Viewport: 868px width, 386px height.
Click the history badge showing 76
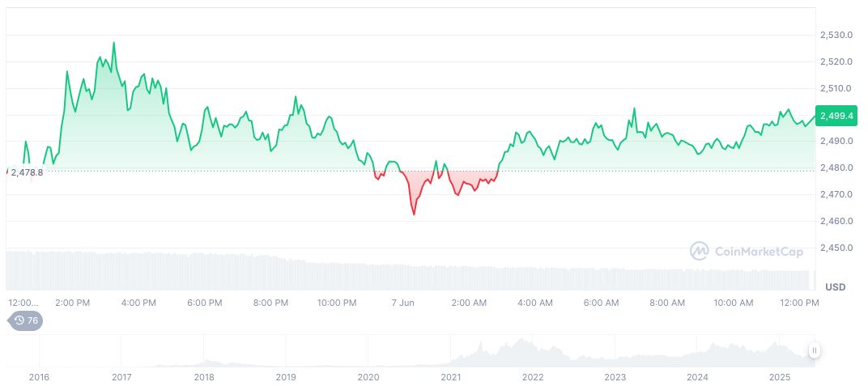tap(26, 320)
